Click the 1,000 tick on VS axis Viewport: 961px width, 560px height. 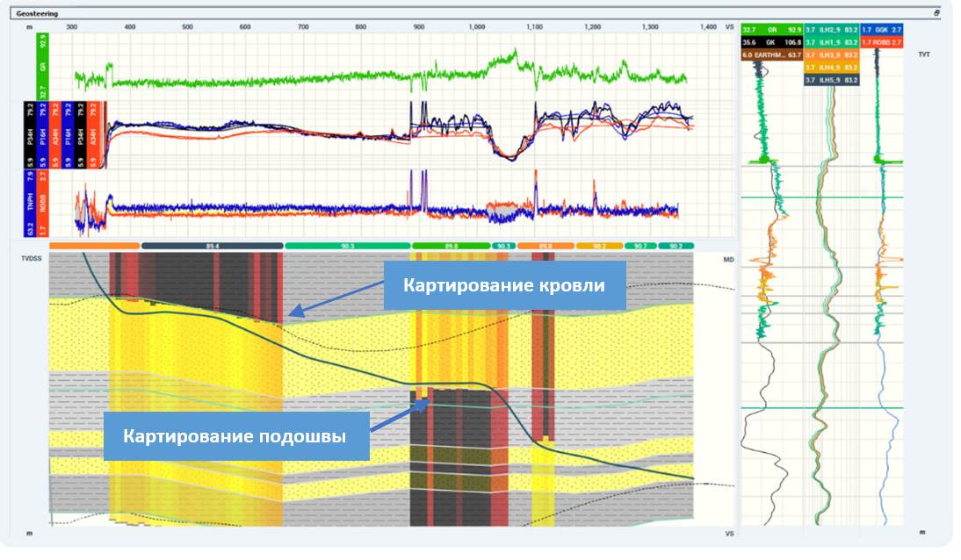coord(477,27)
